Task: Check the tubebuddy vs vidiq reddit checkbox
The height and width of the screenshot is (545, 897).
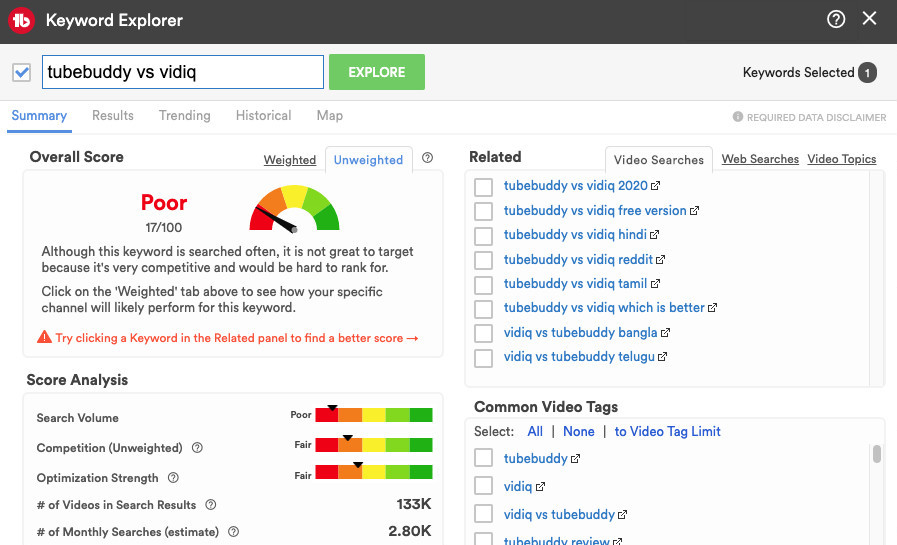Action: (x=483, y=260)
